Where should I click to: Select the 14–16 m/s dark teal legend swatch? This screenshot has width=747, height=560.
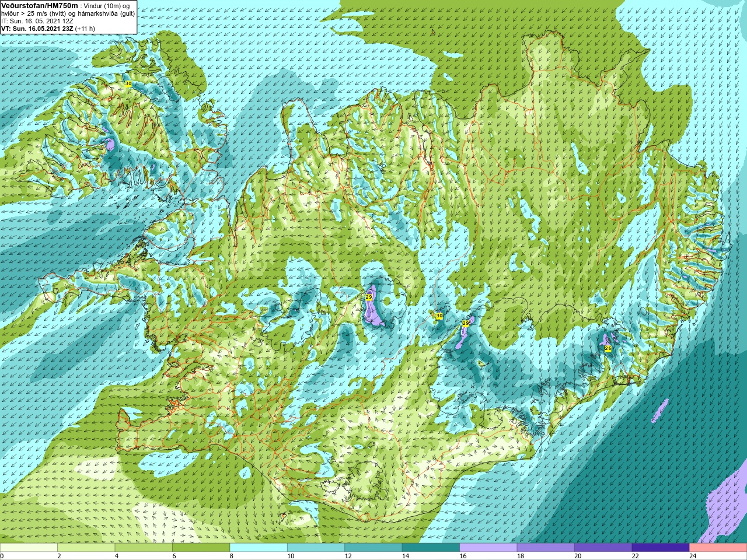coord(431,548)
